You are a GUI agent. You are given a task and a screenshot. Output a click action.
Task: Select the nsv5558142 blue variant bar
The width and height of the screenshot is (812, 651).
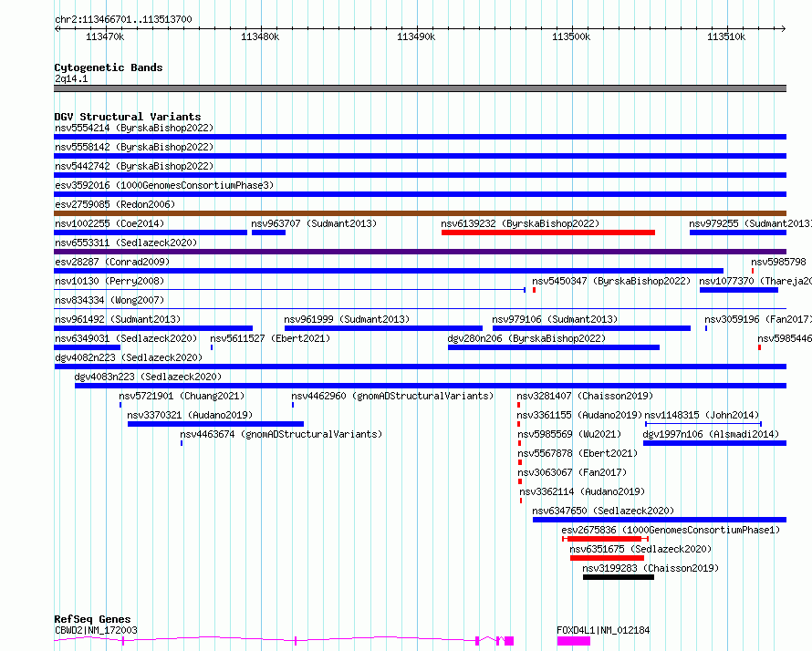click(420, 156)
